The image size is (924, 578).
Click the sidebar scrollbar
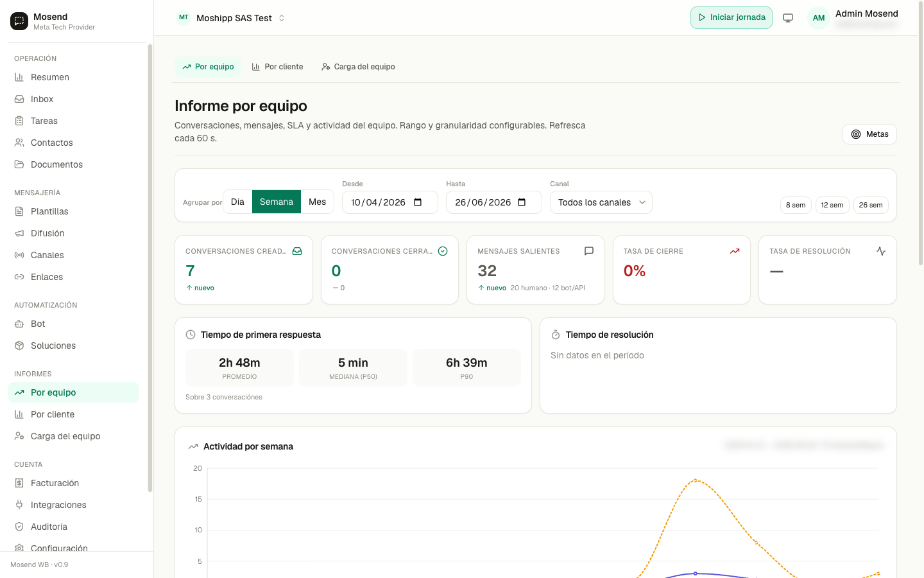(x=150, y=268)
